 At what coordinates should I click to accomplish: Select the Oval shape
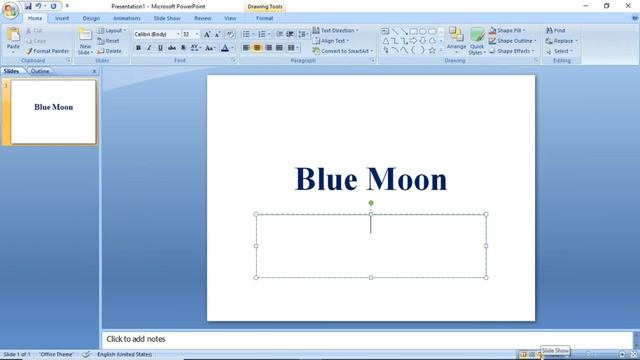pyautogui.click(x=423, y=31)
